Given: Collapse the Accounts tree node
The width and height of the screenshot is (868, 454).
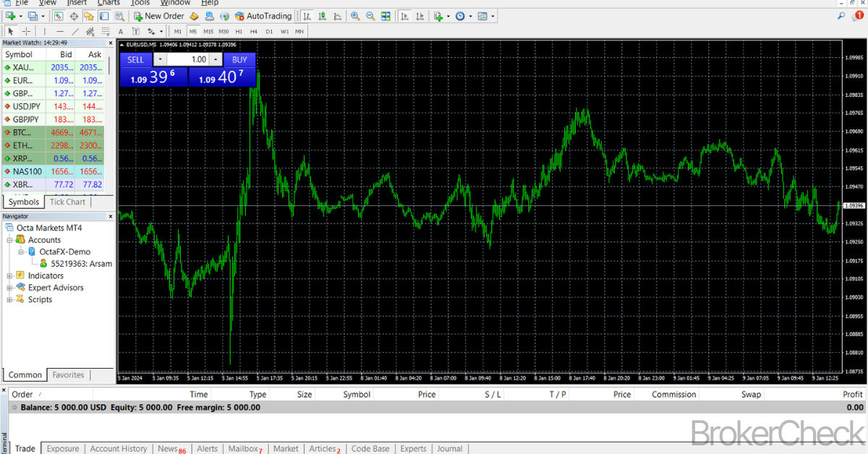Looking at the screenshot, I should click(x=9, y=240).
